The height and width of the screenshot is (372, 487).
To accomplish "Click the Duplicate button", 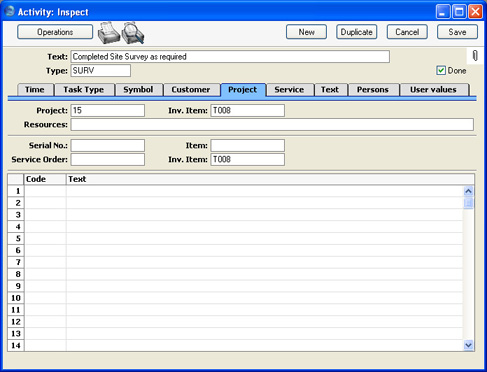I will pyautogui.click(x=357, y=32).
